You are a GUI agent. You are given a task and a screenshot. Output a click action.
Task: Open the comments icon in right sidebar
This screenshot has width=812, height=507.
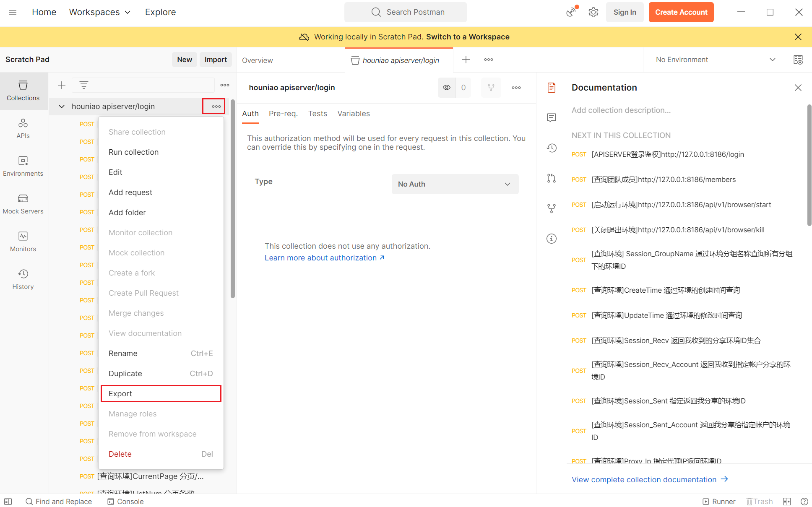(552, 117)
